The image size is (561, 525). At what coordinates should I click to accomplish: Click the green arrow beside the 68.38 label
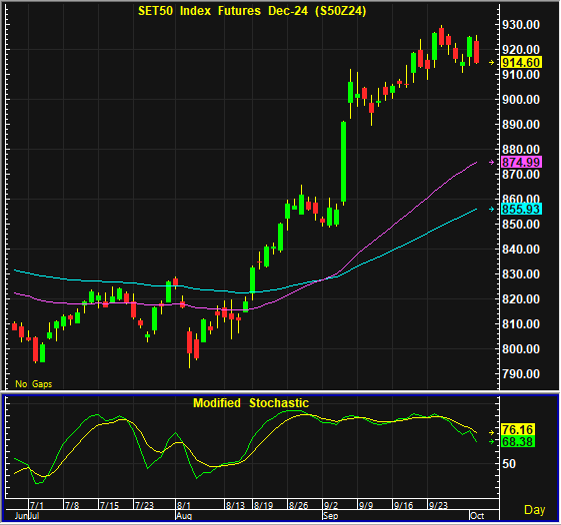[x=492, y=442]
